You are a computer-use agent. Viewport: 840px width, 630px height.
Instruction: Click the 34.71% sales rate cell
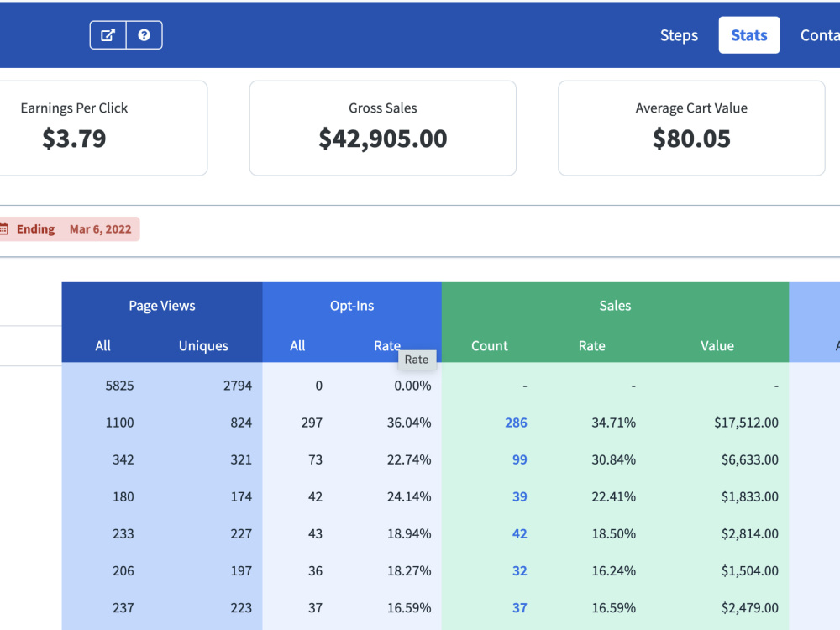(613, 423)
